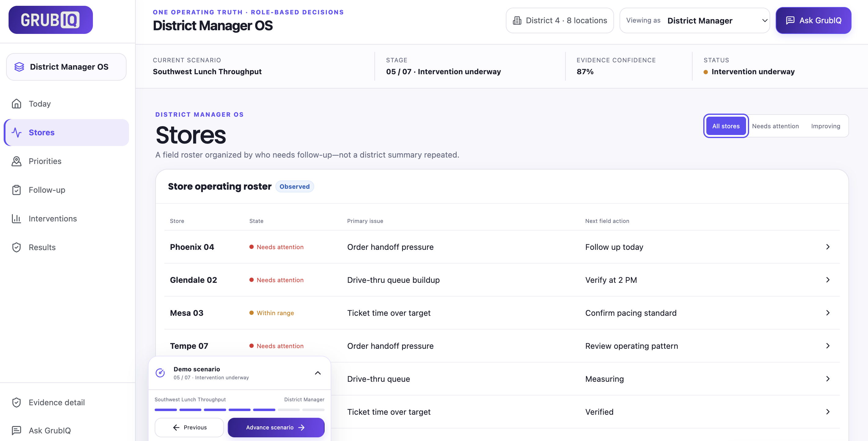
Task: Open Follow-up in sidebar
Action: click(66, 190)
